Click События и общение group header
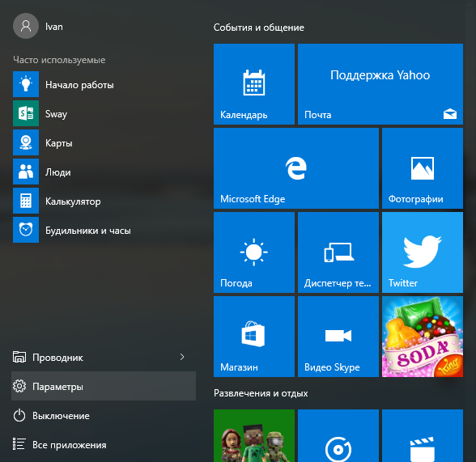The image size is (476, 462). click(259, 28)
